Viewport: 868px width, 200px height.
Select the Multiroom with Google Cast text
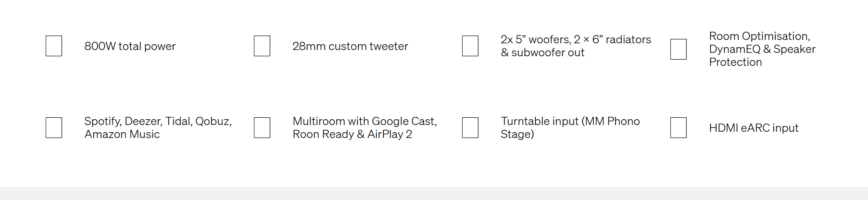click(365, 121)
